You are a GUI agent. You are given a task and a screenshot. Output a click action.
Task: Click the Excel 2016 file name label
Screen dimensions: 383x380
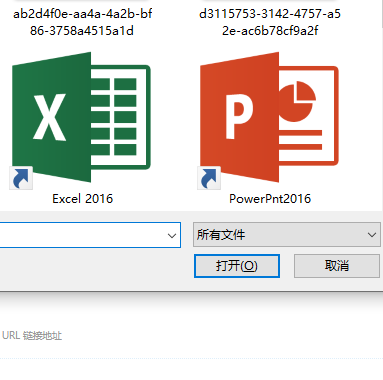click(x=82, y=199)
